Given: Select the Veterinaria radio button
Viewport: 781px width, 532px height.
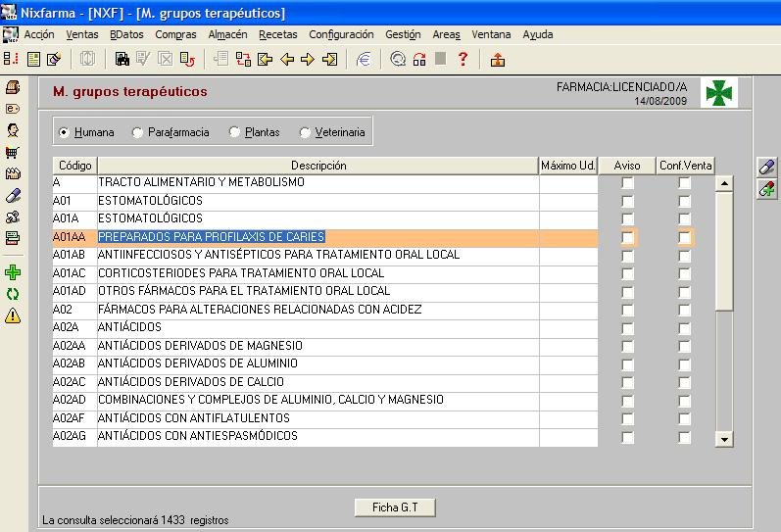Looking at the screenshot, I should (305, 132).
